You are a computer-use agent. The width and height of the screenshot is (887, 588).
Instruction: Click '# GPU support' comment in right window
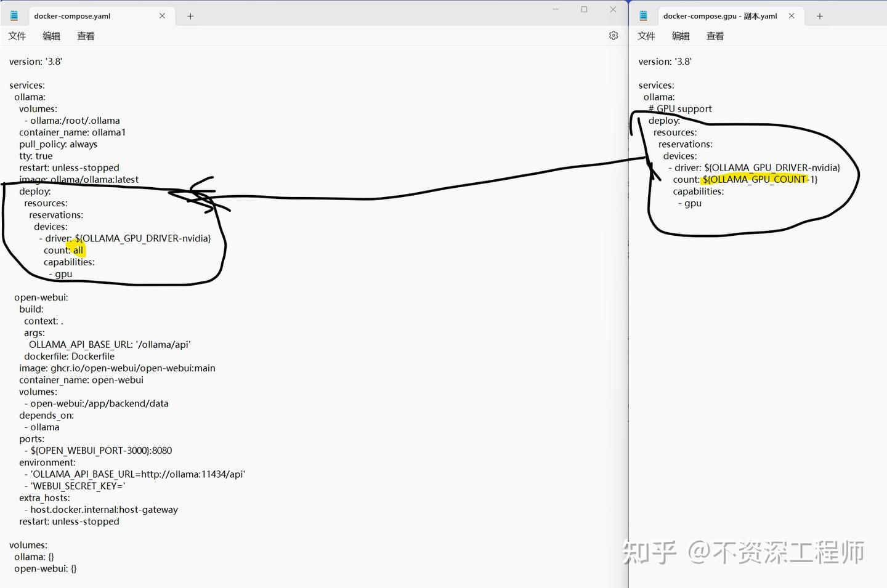click(x=680, y=109)
